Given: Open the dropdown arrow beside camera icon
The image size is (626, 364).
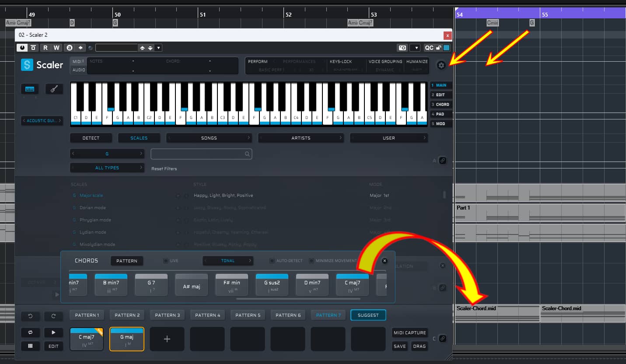Looking at the screenshot, I should (415, 48).
